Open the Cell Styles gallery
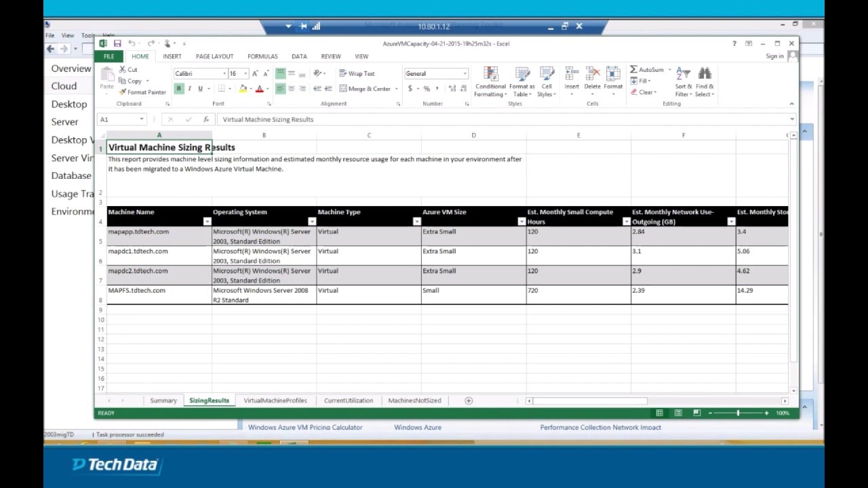The height and width of the screenshot is (488, 868). click(x=547, y=82)
